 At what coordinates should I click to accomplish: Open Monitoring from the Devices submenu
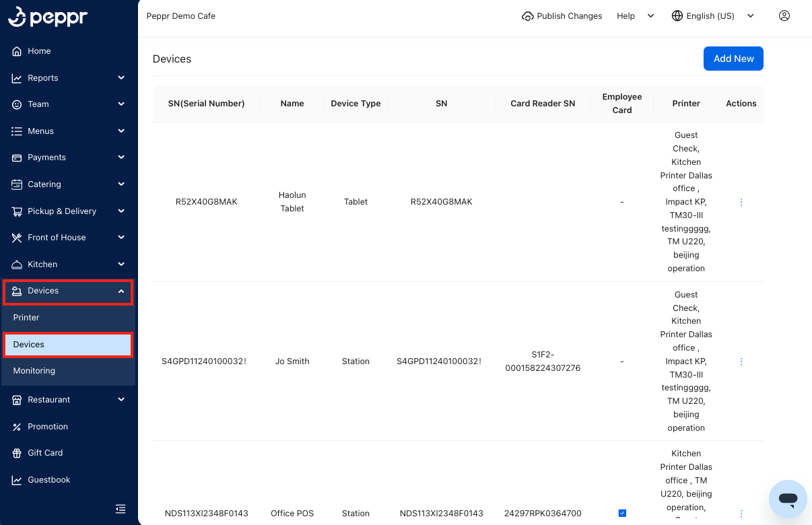pyautogui.click(x=34, y=370)
